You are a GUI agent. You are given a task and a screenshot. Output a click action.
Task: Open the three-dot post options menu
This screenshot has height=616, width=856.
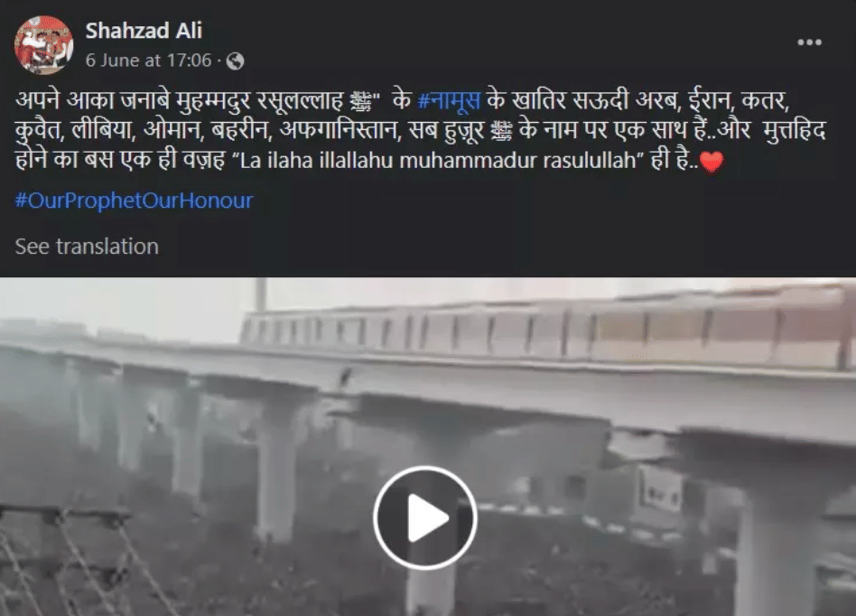[x=809, y=42]
